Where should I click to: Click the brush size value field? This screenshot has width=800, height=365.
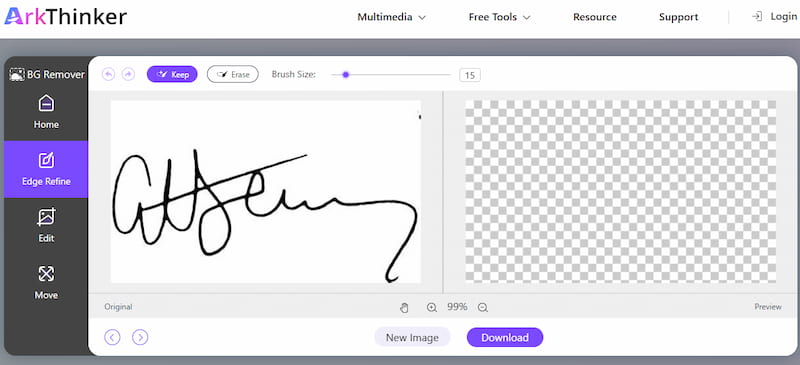(x=470, y=76)
